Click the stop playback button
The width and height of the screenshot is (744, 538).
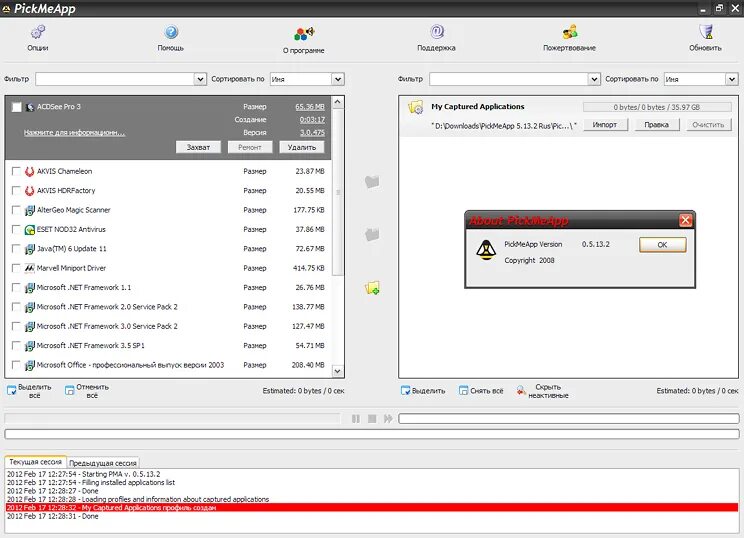[372, 418]
